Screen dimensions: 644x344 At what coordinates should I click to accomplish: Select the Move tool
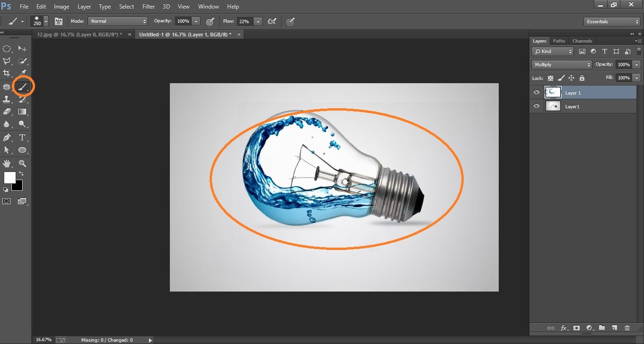(22, 49)
